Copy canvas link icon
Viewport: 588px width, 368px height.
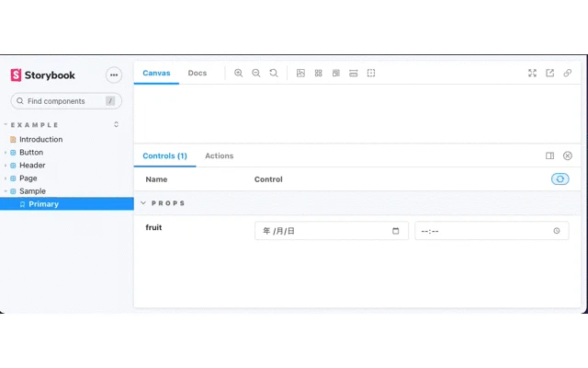[x=568, y=74]
